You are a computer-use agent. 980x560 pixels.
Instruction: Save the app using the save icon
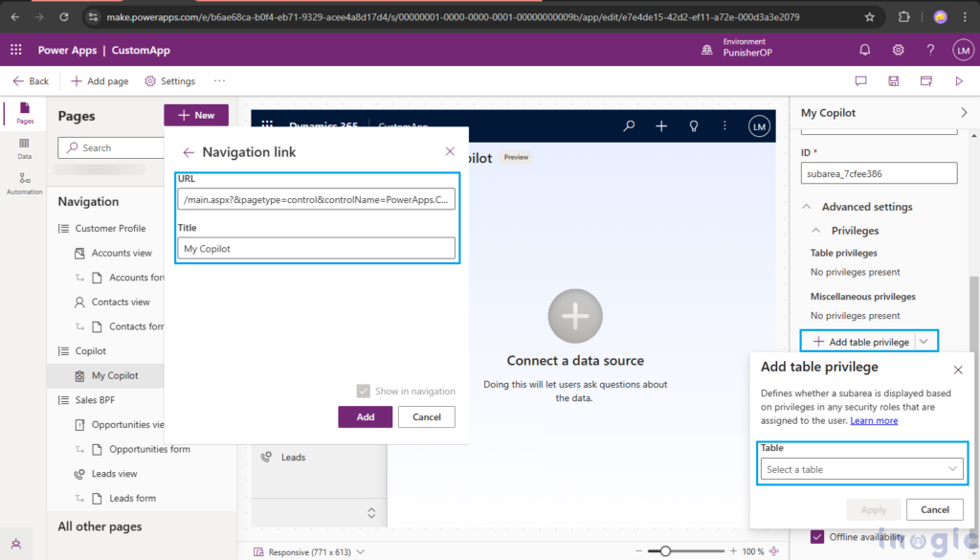coord(893,81)
